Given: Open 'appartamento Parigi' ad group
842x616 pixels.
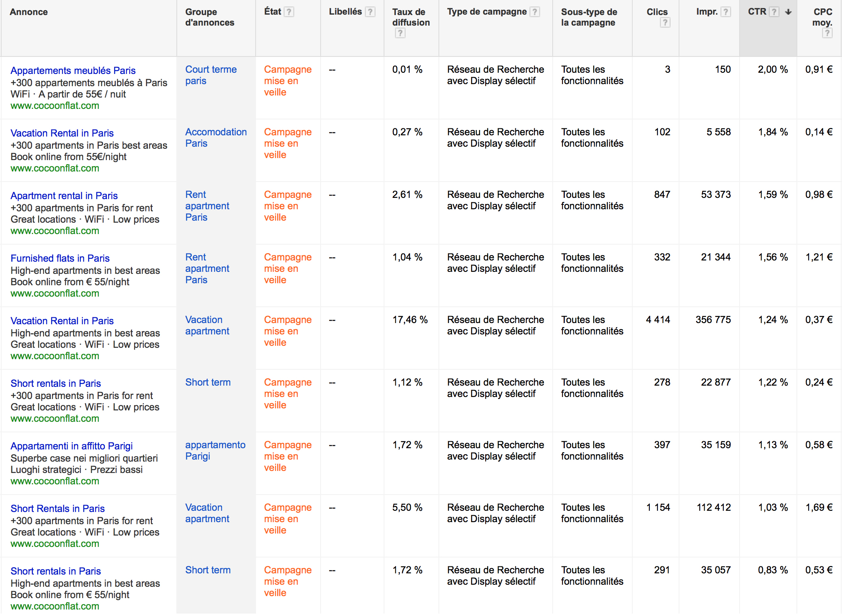Looking at the screenshot, I should (215, 451).
